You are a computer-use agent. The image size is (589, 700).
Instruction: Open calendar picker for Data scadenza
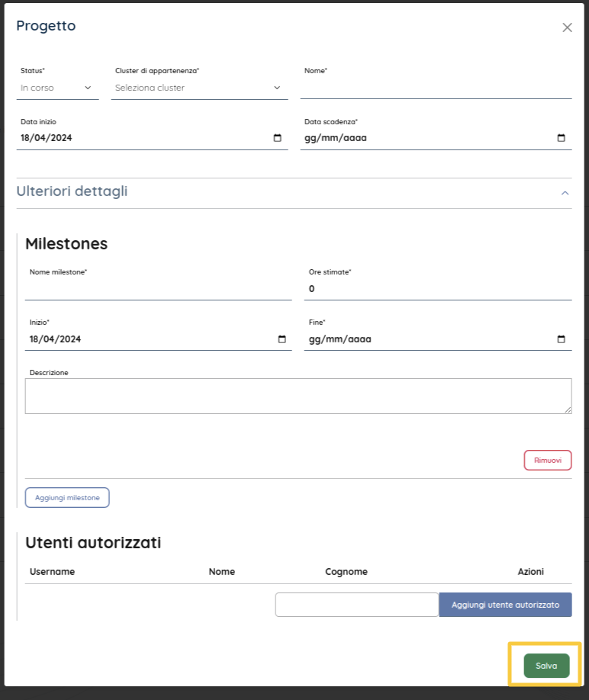coord(561,138)
